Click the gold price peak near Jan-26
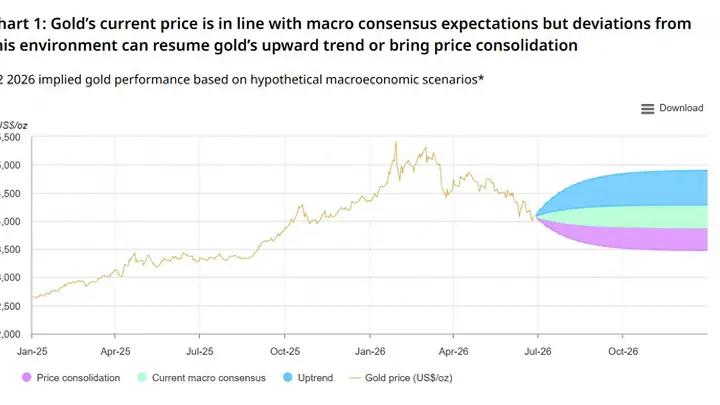Image resolution: width=720 pixels, height=405 pixels. (x=396, y=143)
